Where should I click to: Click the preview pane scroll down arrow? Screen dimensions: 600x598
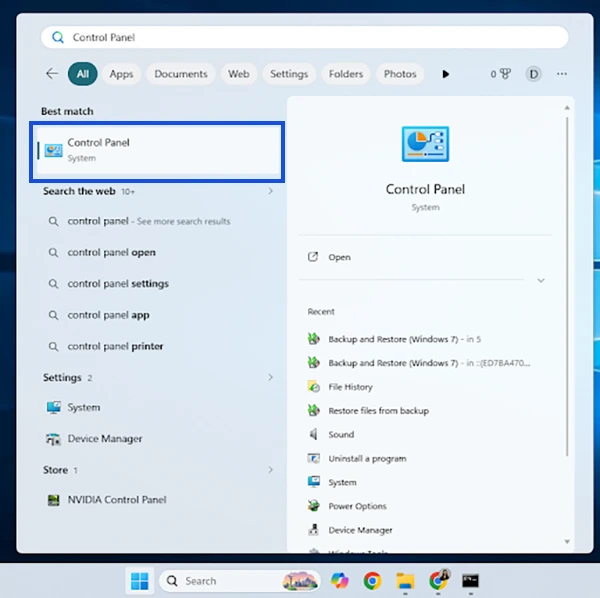(567, 541)
